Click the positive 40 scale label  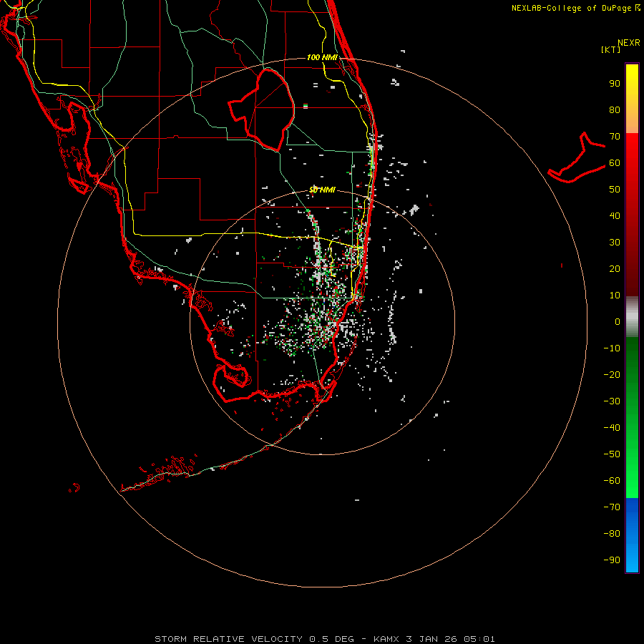[615, 215]
